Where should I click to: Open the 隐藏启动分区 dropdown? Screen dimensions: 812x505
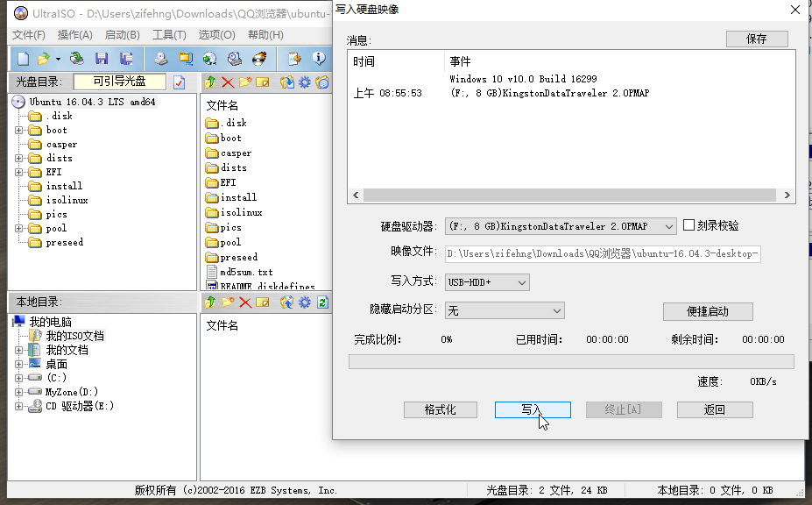pos(557,311)
